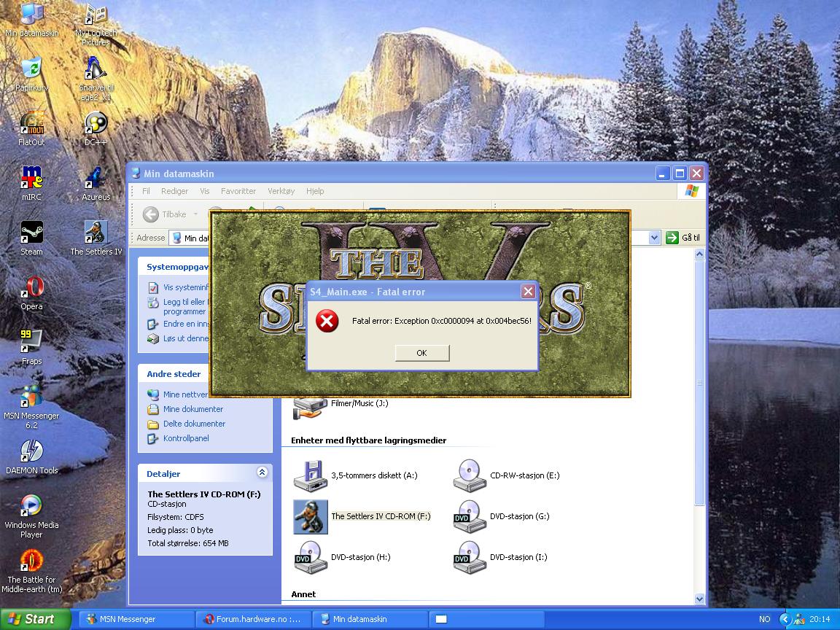Click Legg til eller fjern programmer link

coord(178,306)
